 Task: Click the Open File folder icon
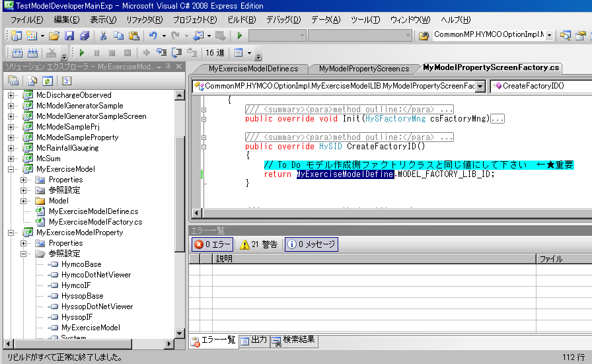coord(54,36)
